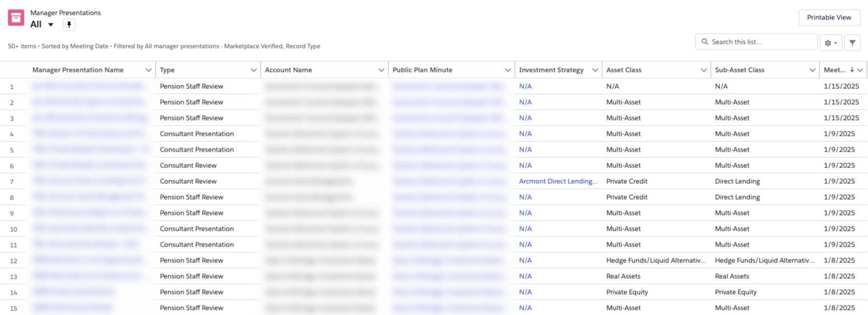Click the Manager Presentations archive icon
The image size is (868, 315).
click(x=16, y=18)
